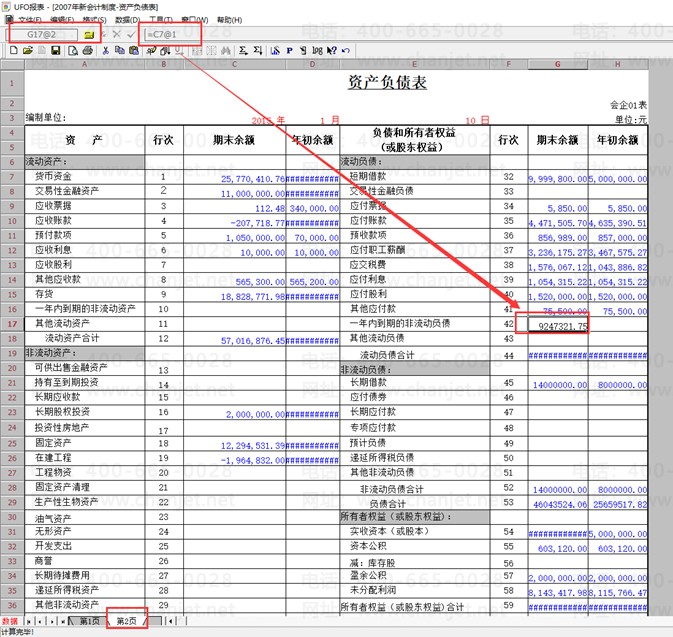Confirm formula with the checkmark button
This screenshot has width=673, height=637.
pyautogui.click(x=131, y=35)
